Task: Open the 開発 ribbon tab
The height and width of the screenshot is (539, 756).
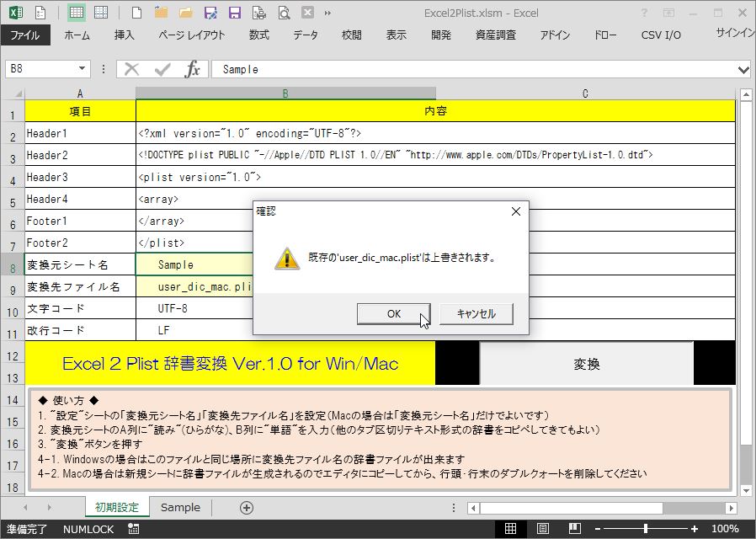Action: [439, 36]
